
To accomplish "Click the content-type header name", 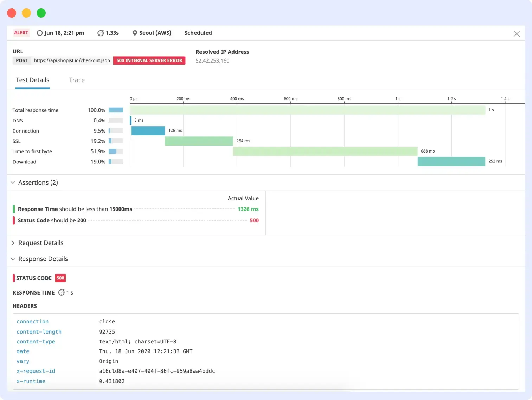I will point(36,342).
